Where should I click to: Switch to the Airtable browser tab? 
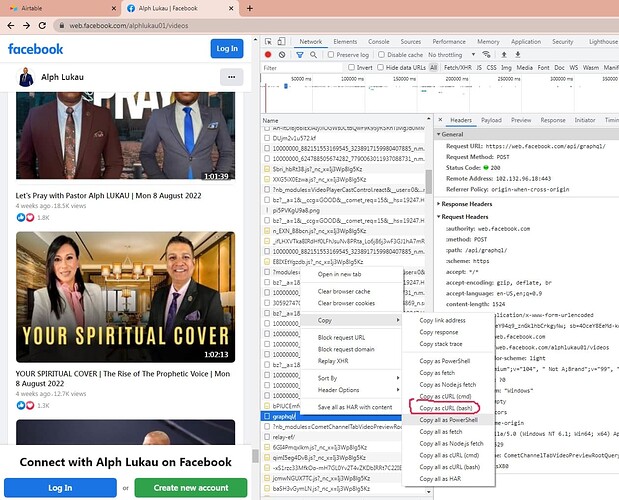point(59,8)
